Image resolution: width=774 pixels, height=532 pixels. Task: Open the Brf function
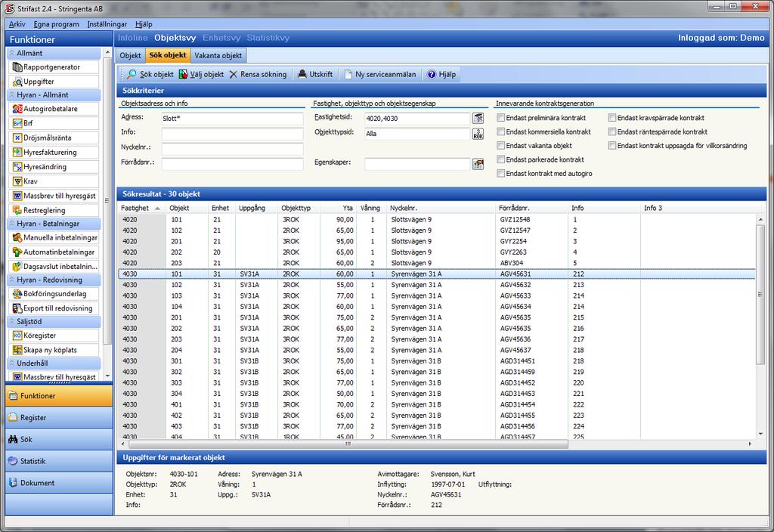(x=54, y=123)
